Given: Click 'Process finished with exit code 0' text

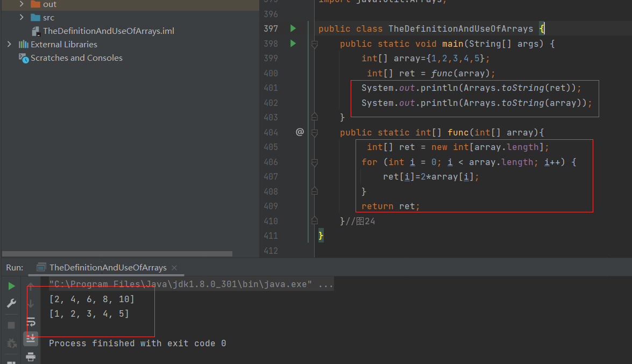Looking at the screenshot, I should tap(138, 344).
